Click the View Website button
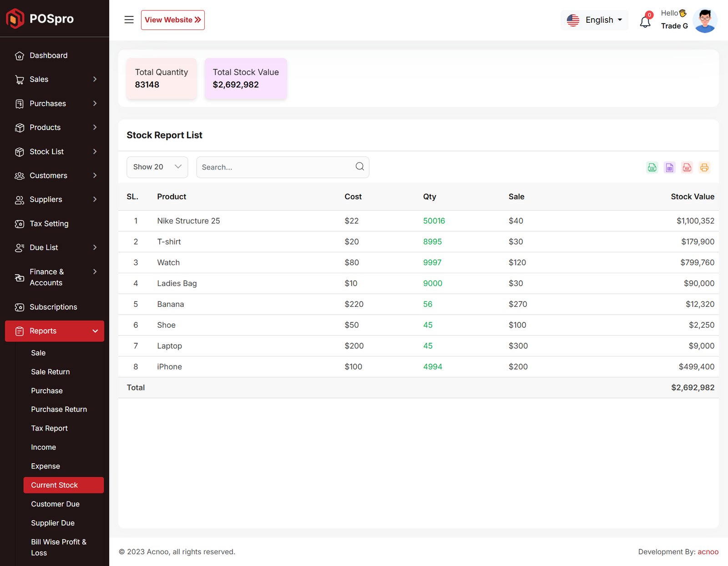Screen dimensions: 728x566 (x=172, y=20)
